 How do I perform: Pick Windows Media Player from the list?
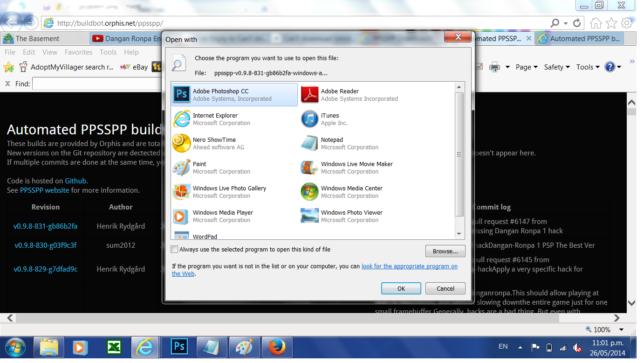222,216
